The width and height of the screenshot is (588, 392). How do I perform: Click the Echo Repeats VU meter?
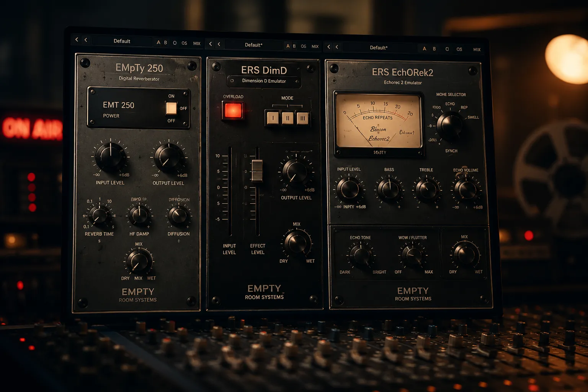(378, 124)
